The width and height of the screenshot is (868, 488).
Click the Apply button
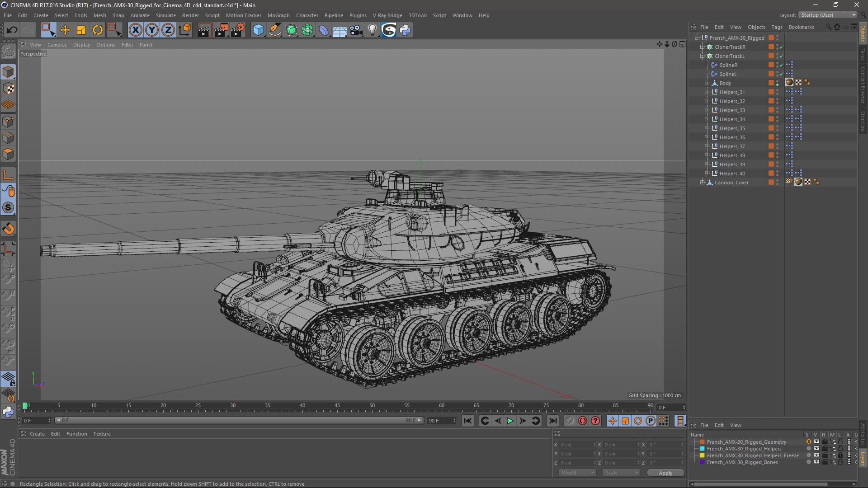665,473
